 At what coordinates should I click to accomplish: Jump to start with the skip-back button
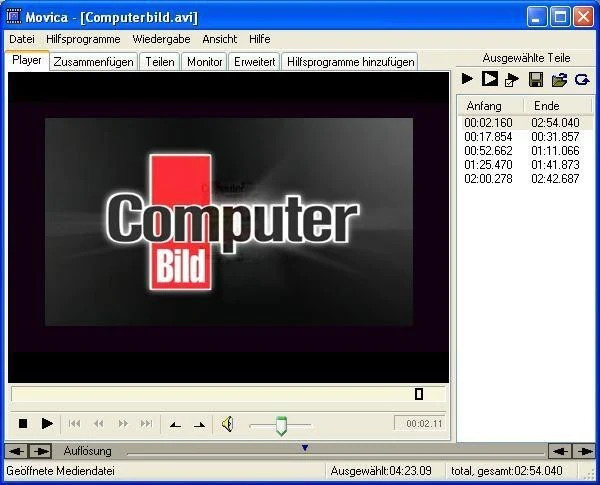point(74,424)
